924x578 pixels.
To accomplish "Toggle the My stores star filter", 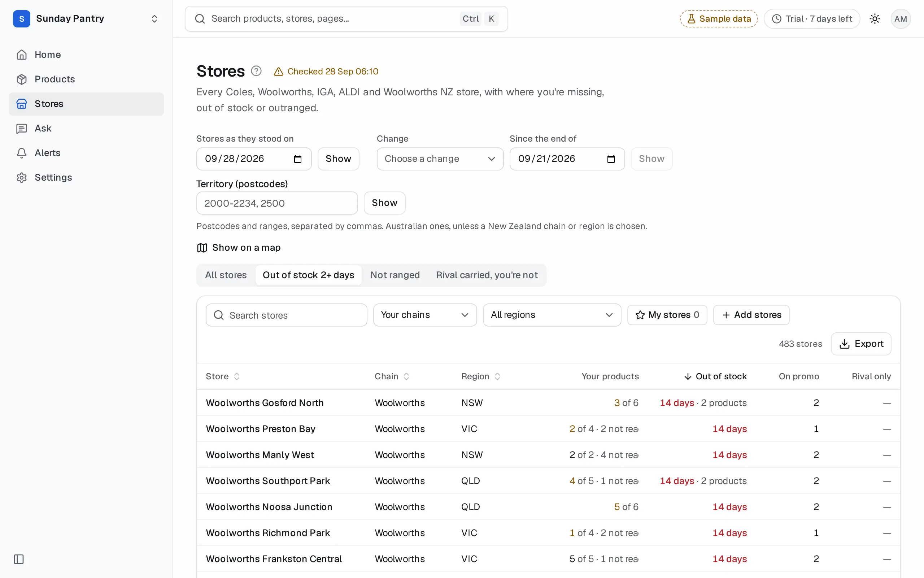I will [667, 315].
